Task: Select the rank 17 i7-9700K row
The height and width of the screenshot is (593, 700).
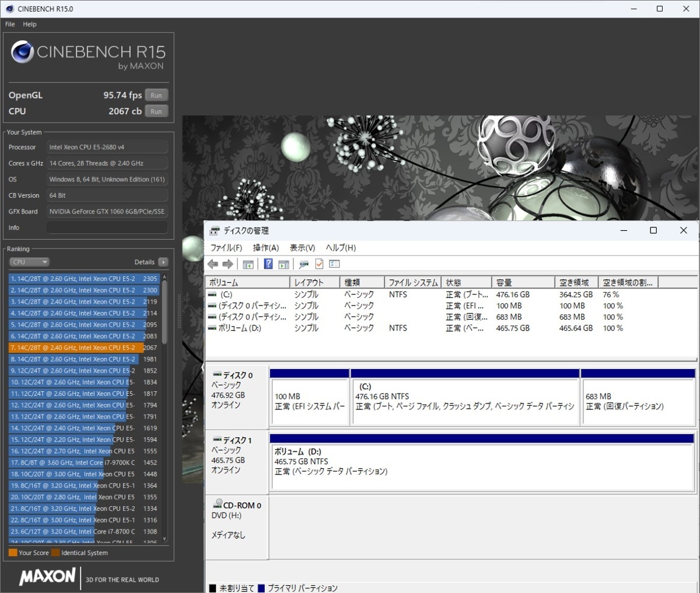Action: tap(84, 462)
